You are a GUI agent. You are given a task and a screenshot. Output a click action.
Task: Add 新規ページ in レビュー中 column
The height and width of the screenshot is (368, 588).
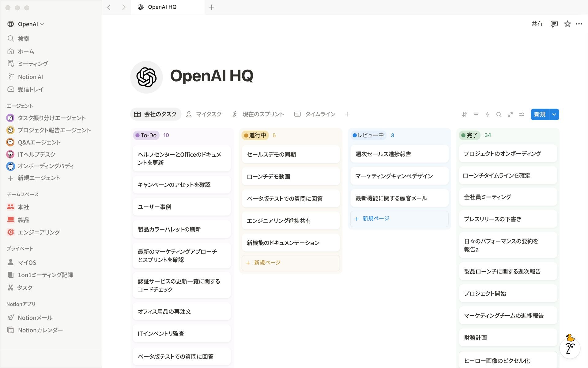399,219
